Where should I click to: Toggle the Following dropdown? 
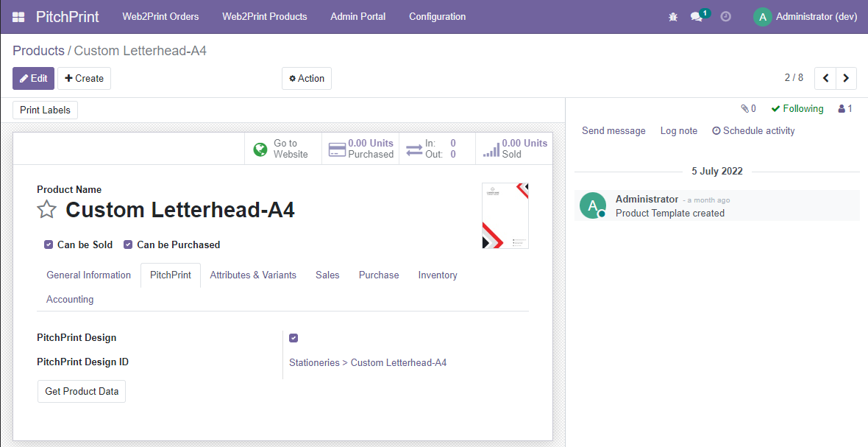[x=797, y=108]
